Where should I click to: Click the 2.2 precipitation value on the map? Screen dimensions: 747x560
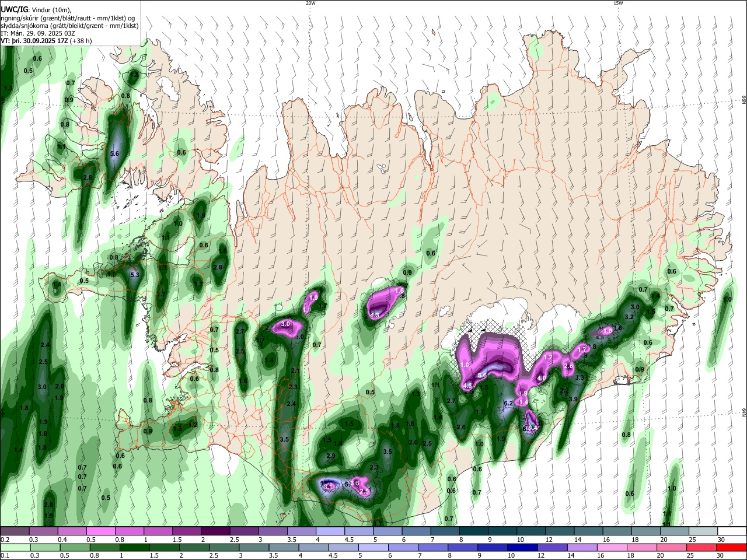[564, 391]
